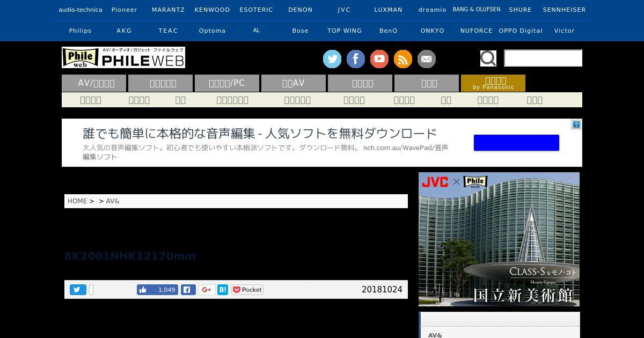Open the /PC navigation tab
644x338 pixels.
point(227,83)
